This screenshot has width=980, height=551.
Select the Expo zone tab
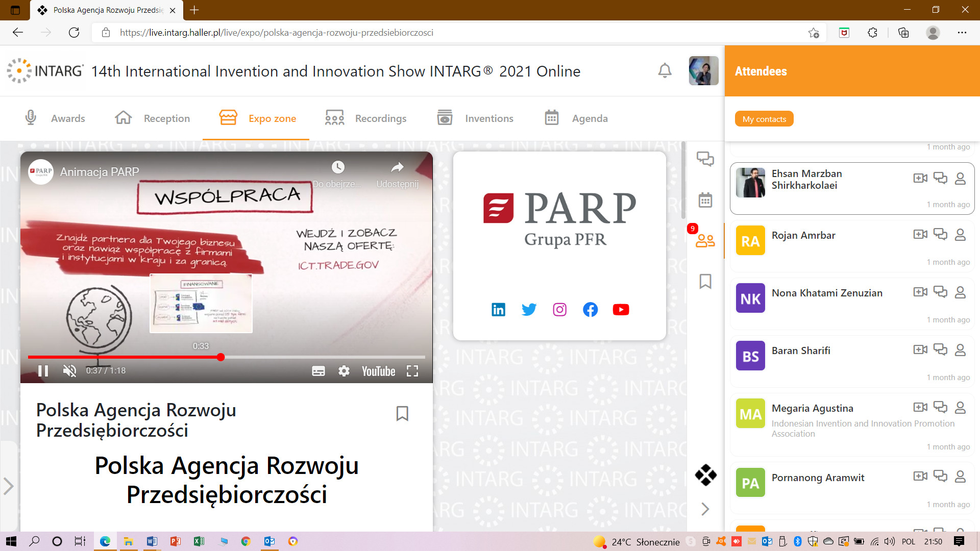257,118
